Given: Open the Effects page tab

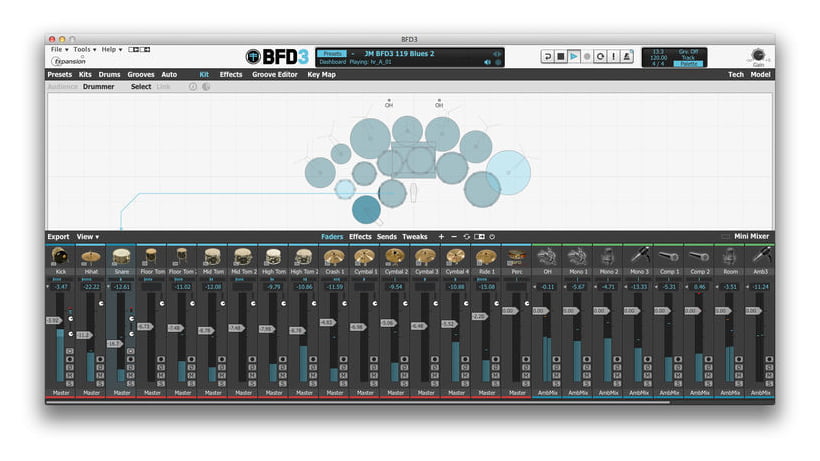Looking at the screenshot, I should (x=231, y=75).
